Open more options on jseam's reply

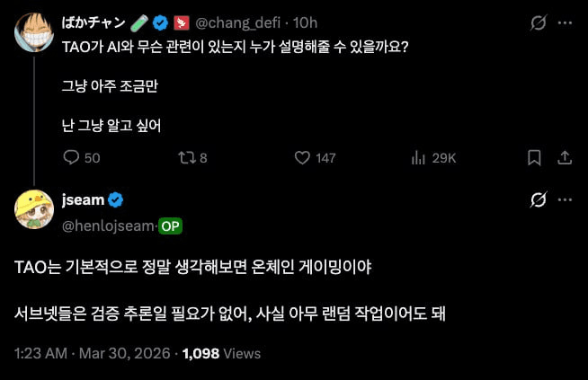tap(565, 199)
